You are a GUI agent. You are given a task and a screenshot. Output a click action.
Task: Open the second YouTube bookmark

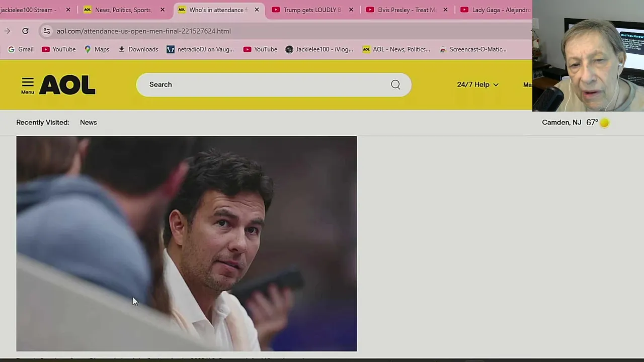pyautogui.click(x=260, y=49)
